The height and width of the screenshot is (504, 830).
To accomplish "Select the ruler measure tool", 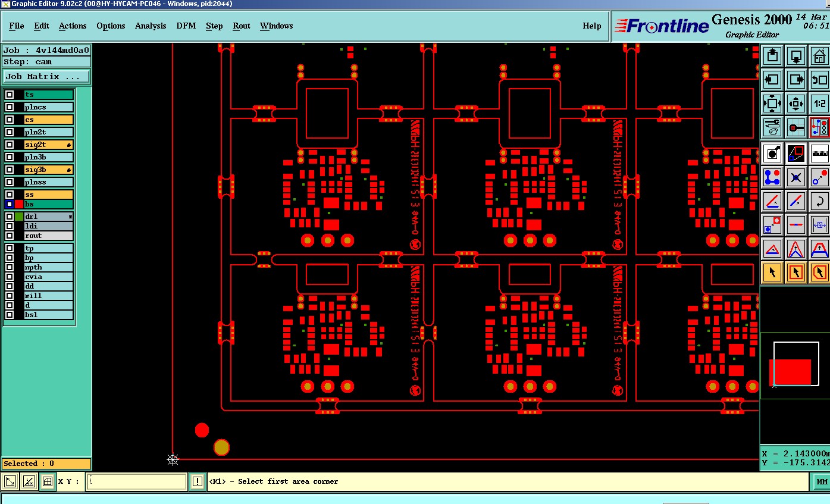I will 819,154.
